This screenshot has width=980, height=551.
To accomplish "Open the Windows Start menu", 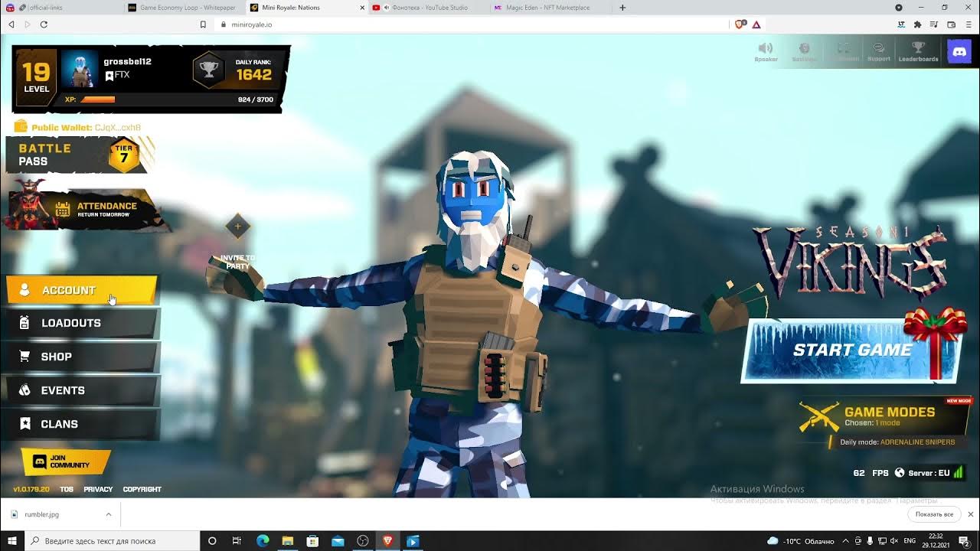I will pyautogui.click(x=11, y=541).
